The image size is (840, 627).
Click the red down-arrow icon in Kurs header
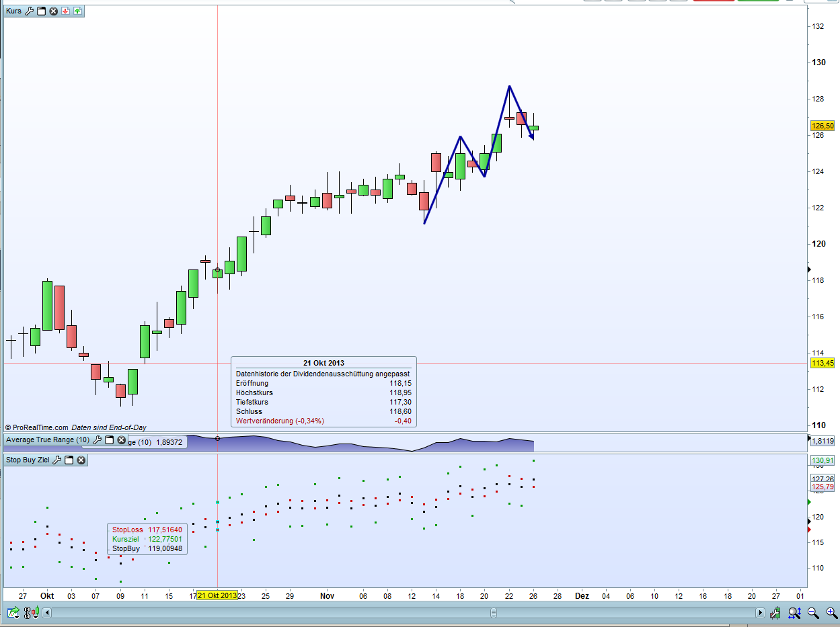(65, 11)
